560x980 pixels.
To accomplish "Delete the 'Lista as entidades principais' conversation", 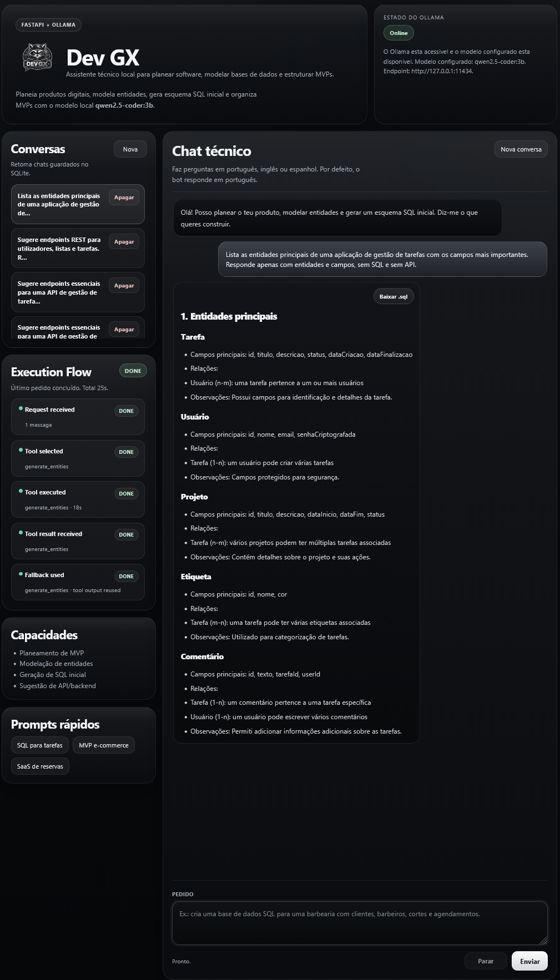I will [124, 198].
